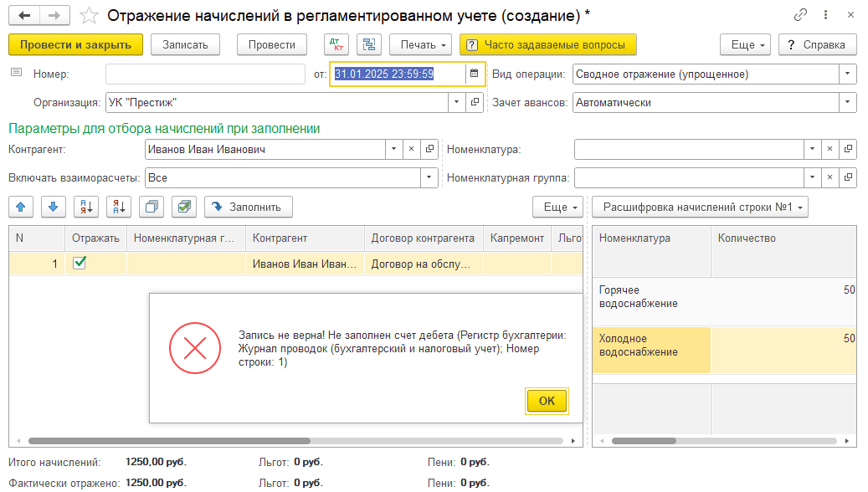Click the check all rows icon
The image size is (868, 492).
coord(184,207)
